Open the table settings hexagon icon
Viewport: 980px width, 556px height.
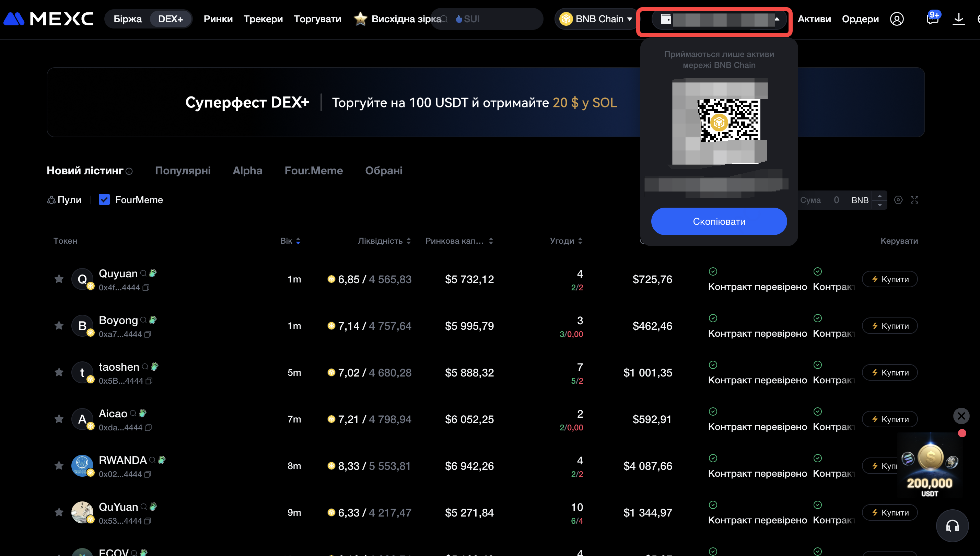[x=898, y=200]
